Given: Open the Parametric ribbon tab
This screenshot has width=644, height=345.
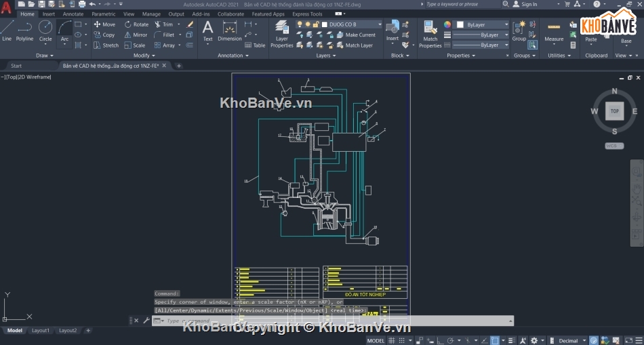Looking at the screenshot, I should (104, 14).
